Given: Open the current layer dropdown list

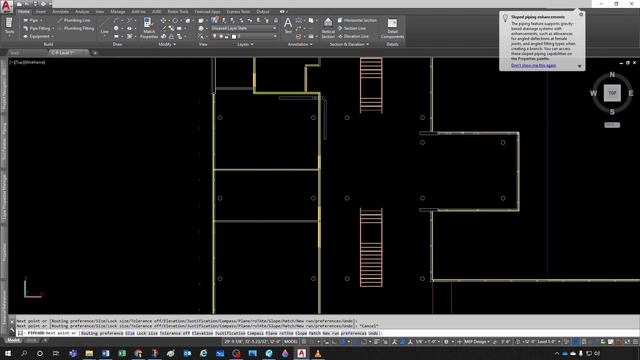Looking at the screenshot, I should tap(244, 36).
